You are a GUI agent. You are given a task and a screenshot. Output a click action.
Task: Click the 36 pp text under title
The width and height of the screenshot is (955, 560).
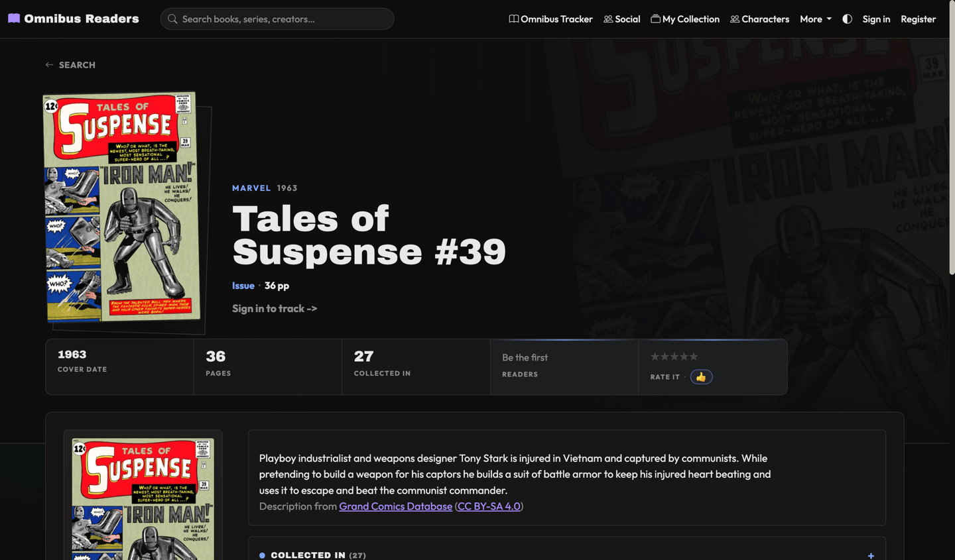point(277,286)
